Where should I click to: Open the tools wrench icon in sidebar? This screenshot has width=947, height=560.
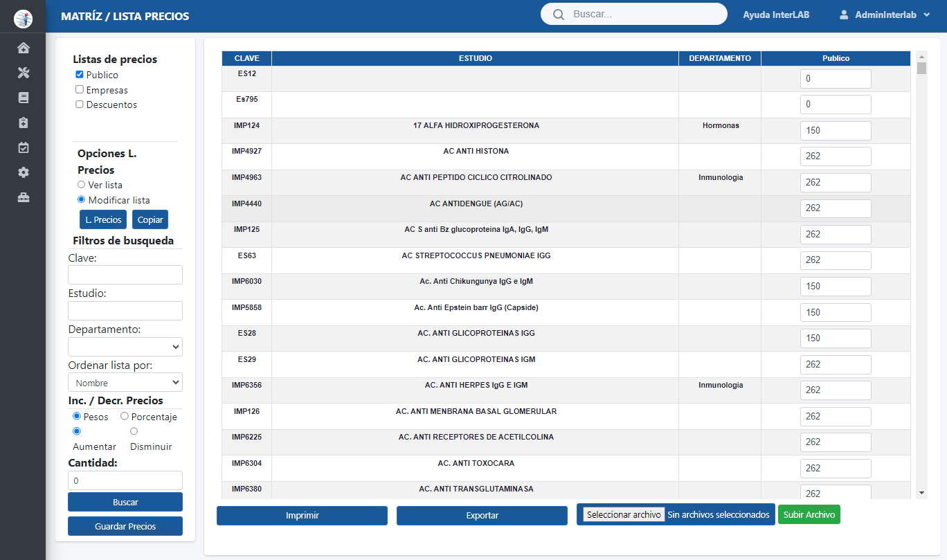coord(23,73)
